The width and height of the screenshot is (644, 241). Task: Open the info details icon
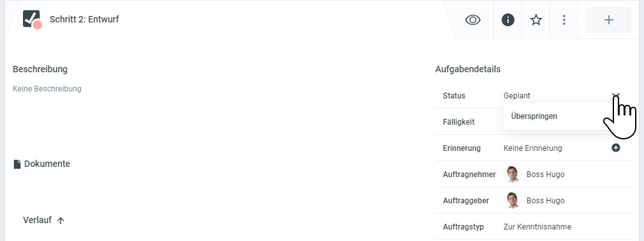click(x=507, y=20)
